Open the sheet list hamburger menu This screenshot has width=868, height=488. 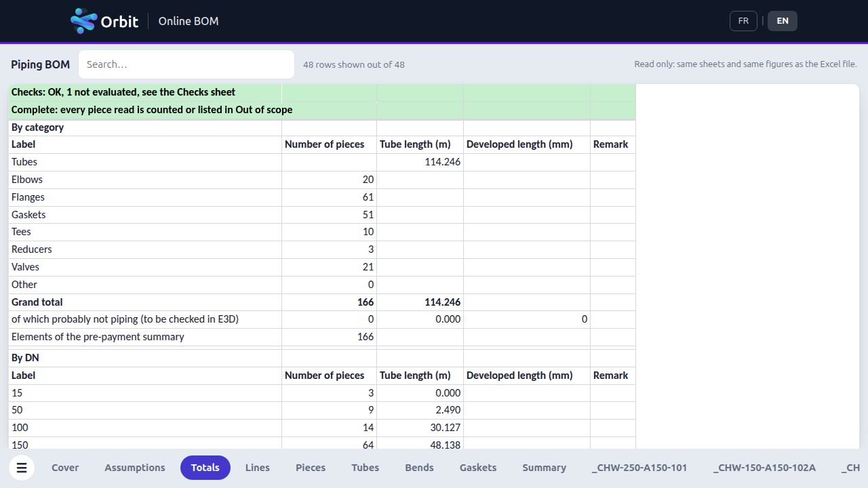point(22,468)
